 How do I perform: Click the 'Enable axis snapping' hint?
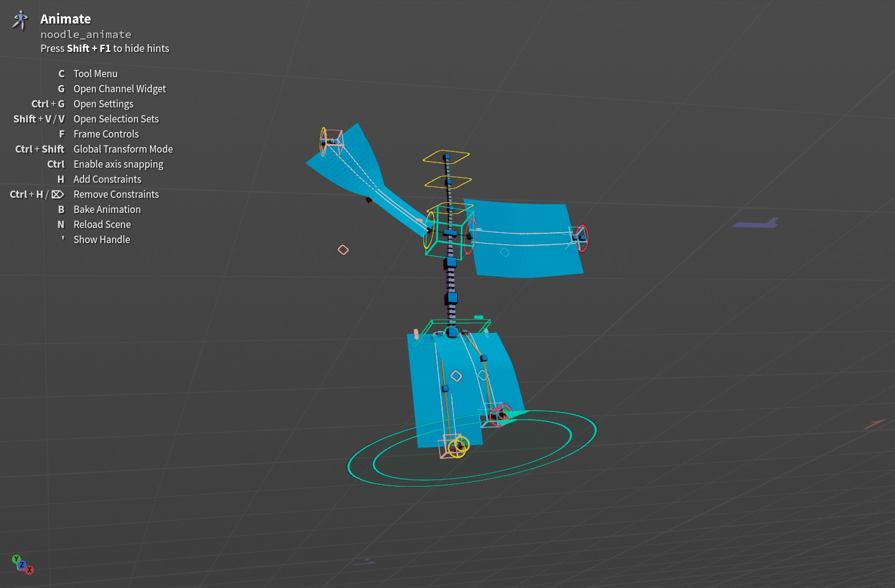pos(118,164)
